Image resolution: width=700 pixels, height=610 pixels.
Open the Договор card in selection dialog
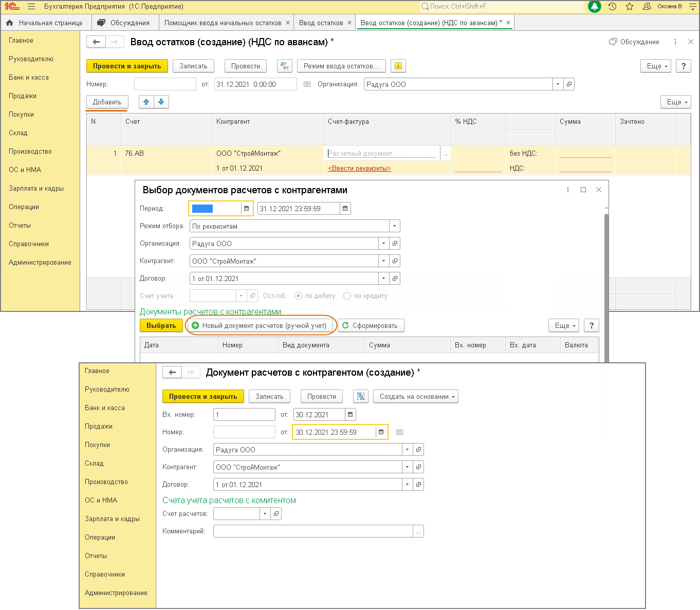pos(395,279)
